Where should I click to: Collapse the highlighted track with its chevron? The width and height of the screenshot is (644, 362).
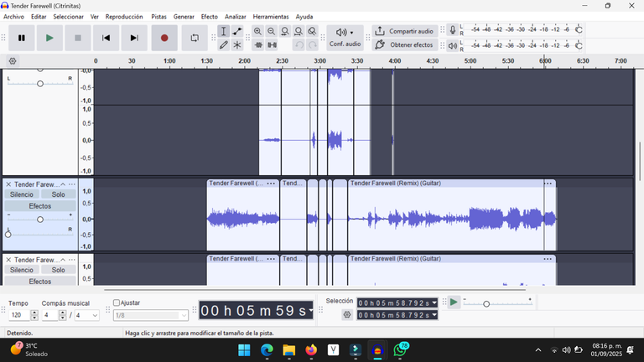(x=63, y=184)
